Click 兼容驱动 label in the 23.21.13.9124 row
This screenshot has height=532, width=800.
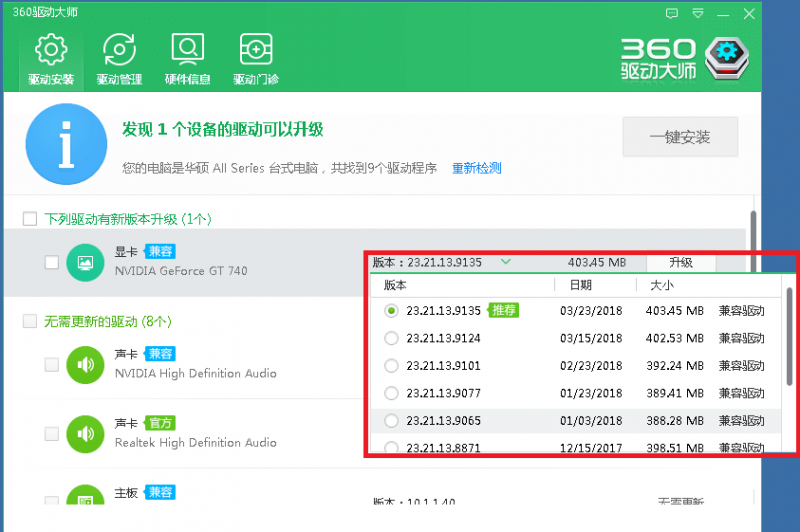741,338
